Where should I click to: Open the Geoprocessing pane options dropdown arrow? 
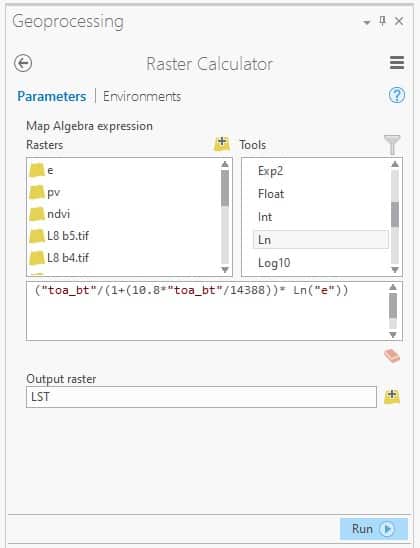[367, 23]
